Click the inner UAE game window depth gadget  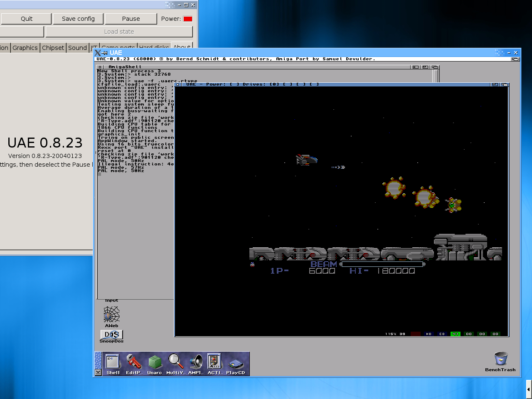505,84
